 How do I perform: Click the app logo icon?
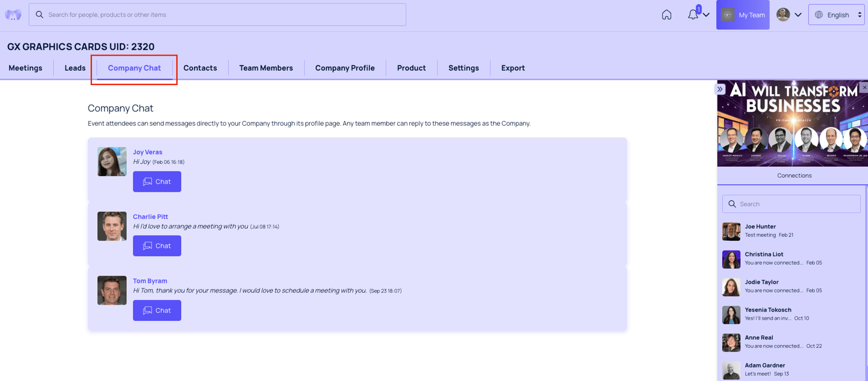tap(13, 15)
